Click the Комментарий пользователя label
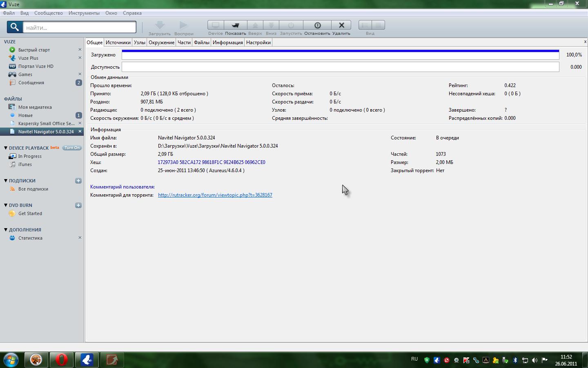Image resolution: width=588 pixels, height=368 pixels. coord(122,187)
